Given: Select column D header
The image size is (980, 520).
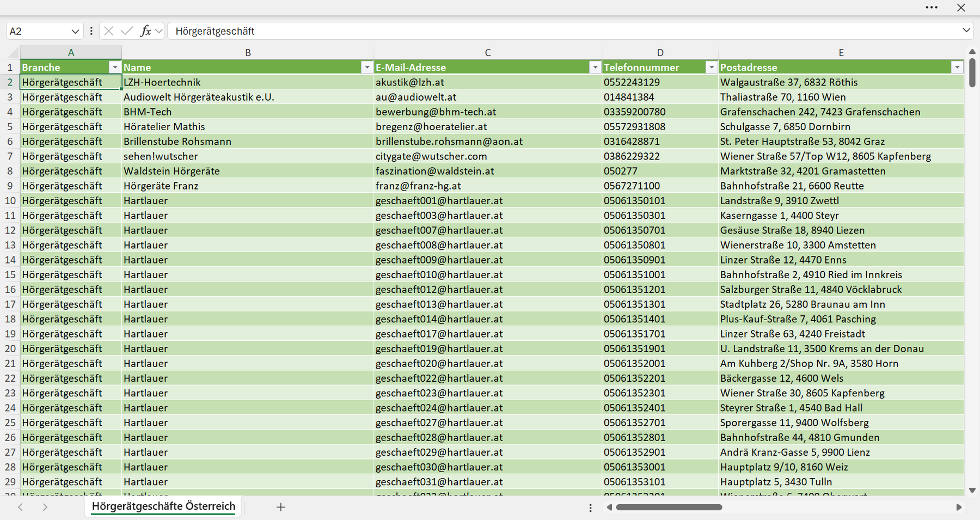Looking at the screenshot, I should (x=660, y=53).
